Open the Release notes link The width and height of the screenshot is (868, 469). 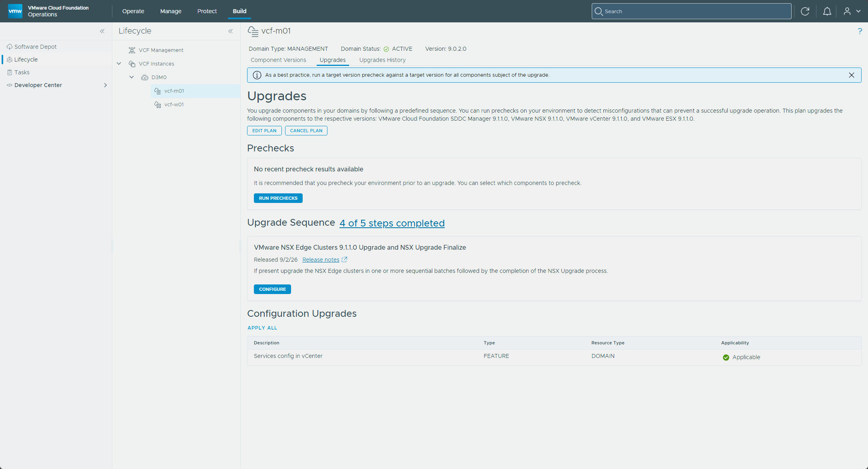[x=321, y=260]
